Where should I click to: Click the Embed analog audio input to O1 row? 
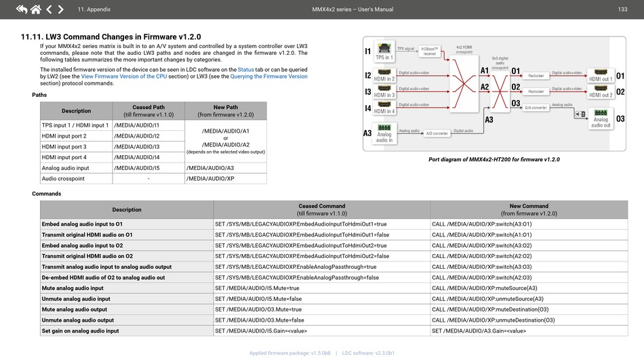tap(334, 224)
